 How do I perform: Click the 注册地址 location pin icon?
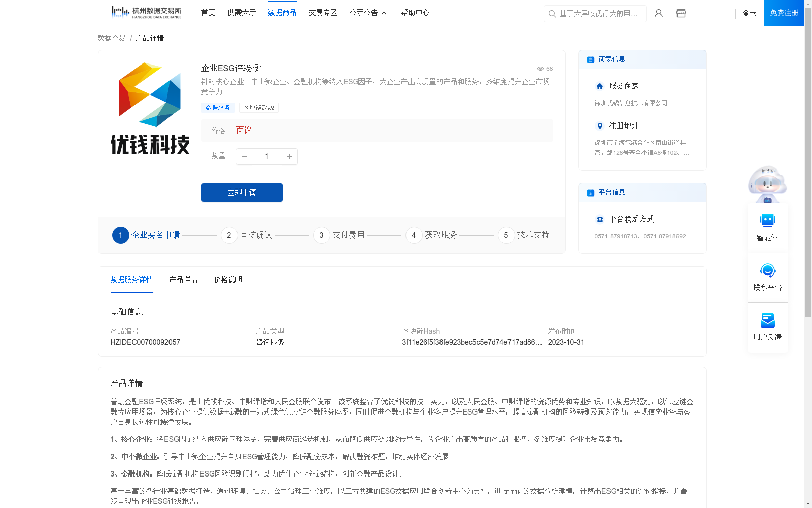(x=600, y=126)
